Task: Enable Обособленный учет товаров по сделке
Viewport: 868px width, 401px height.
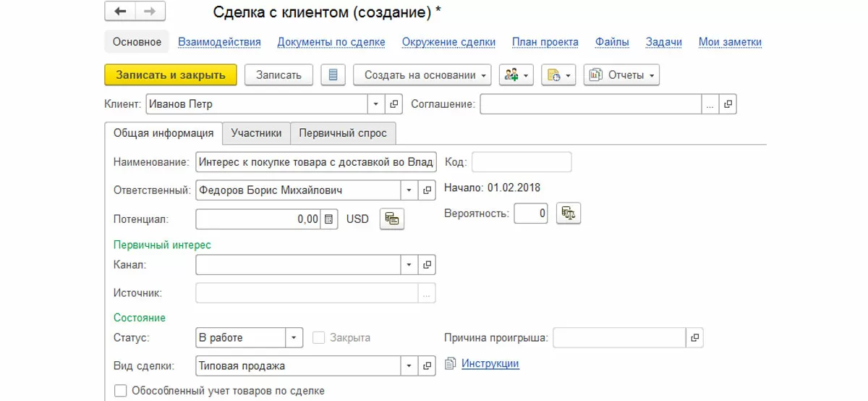Action: pyautogui.click(x=120, y=391)
